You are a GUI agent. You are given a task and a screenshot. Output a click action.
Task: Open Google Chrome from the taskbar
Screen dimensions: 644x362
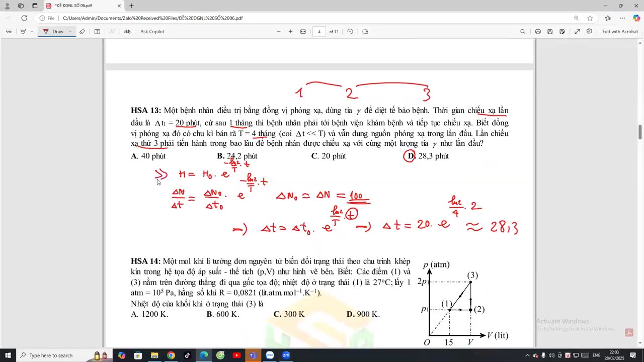pos(171,355)
